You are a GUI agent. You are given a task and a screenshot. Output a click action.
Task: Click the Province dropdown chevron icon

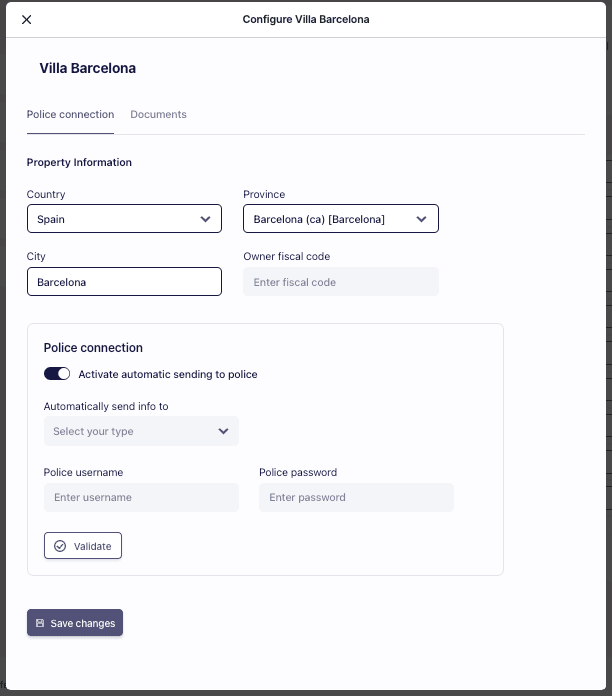[422, 219]
